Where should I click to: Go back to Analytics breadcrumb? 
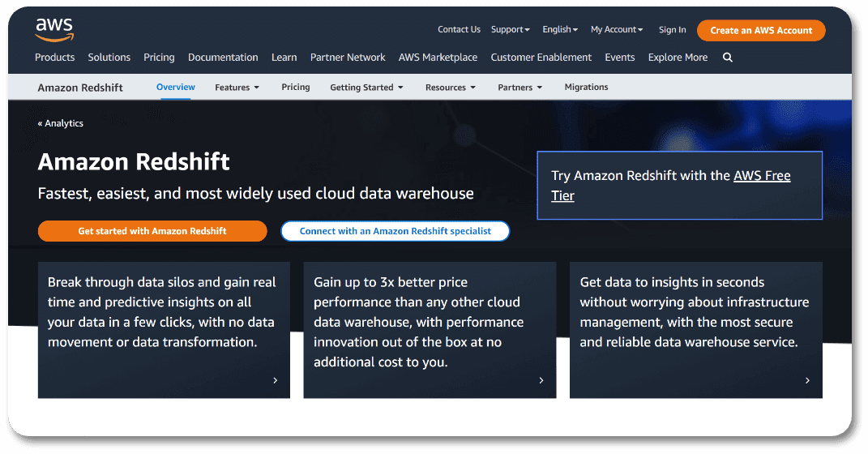[60, 123]
